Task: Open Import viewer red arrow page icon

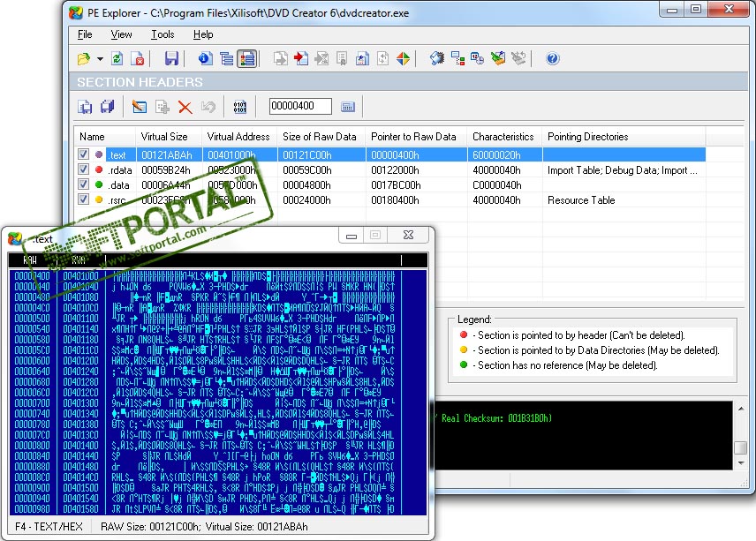Action: (301, 59)
